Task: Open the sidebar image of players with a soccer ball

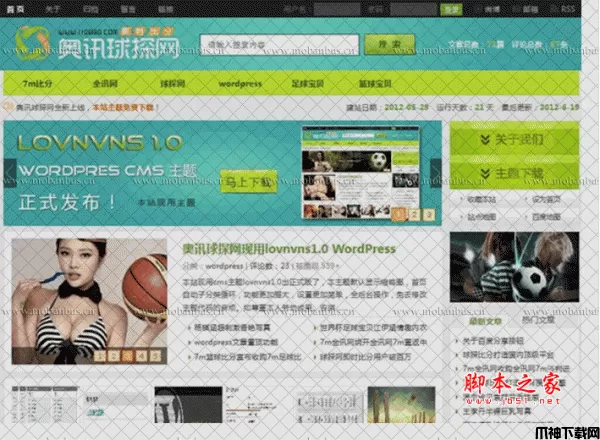Action: pyautogui.click(x=514, y=267)
